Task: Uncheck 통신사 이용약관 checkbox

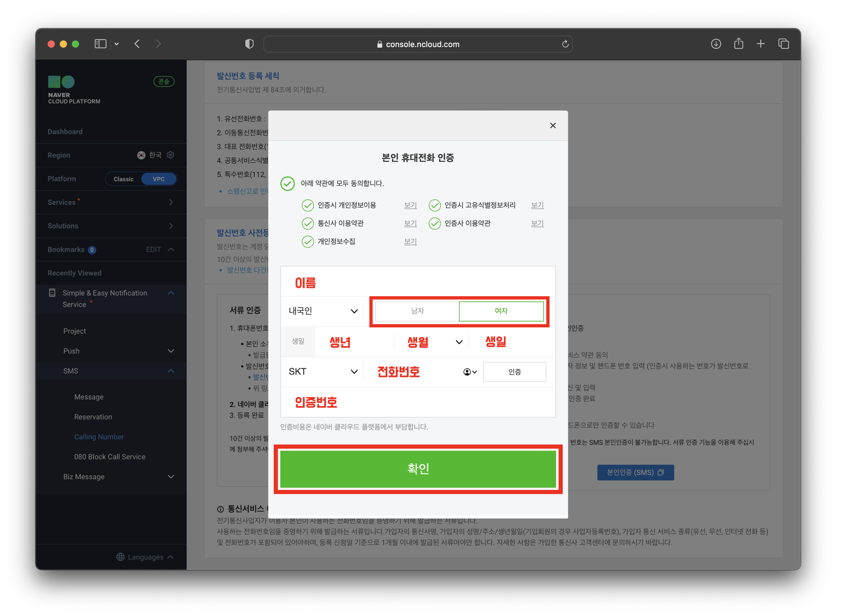Action: 308,223
